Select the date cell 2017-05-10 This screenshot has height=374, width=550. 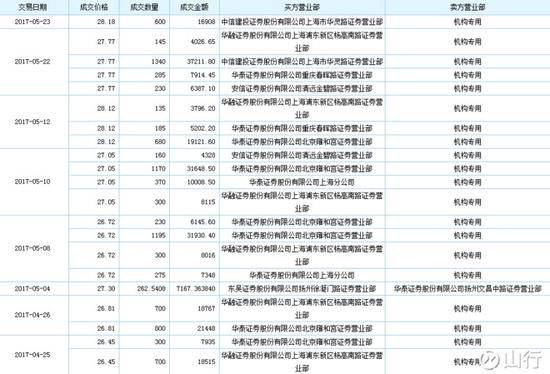point(33,182)
